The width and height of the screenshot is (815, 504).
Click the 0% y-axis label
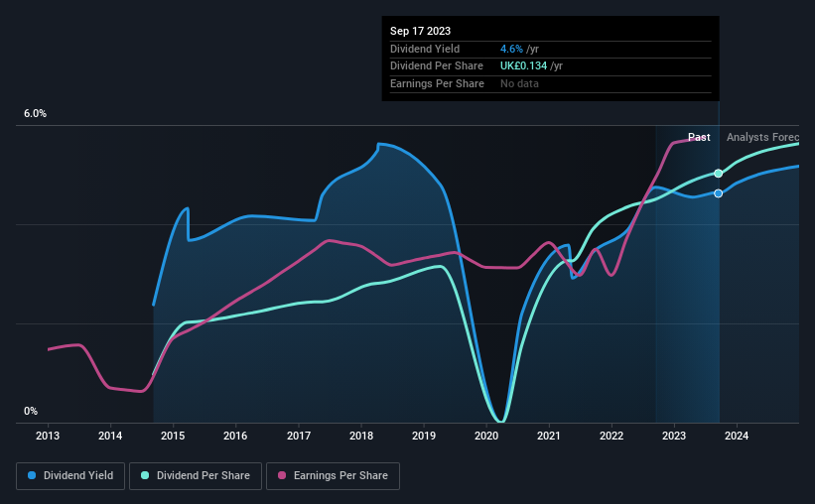[x=31, y=412]
